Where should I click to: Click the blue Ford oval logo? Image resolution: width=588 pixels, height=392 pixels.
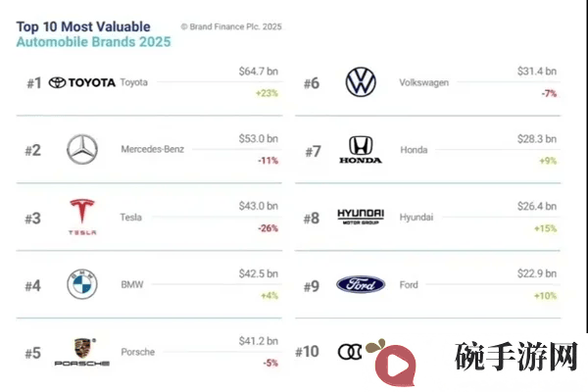(x=361, y=285)
